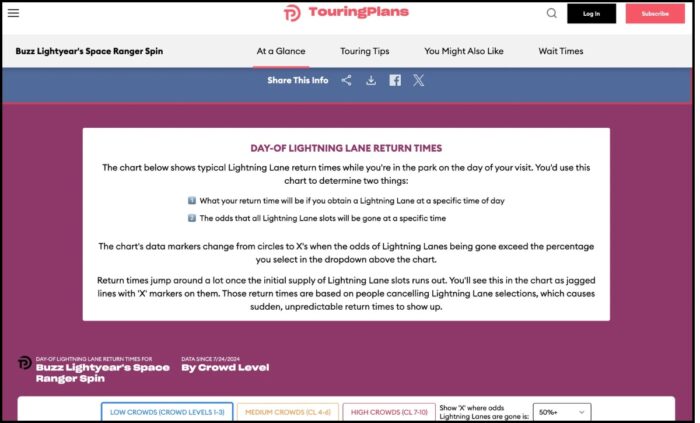Open the Touring Tips tab
The height and width of the screenshot is (423, 700).
365,51
